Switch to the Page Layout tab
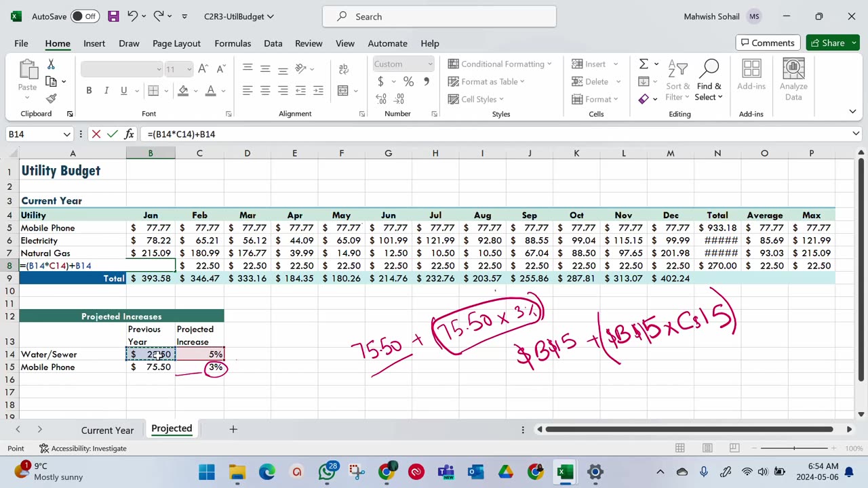This screenshot has width=868, height=488. 176,43
